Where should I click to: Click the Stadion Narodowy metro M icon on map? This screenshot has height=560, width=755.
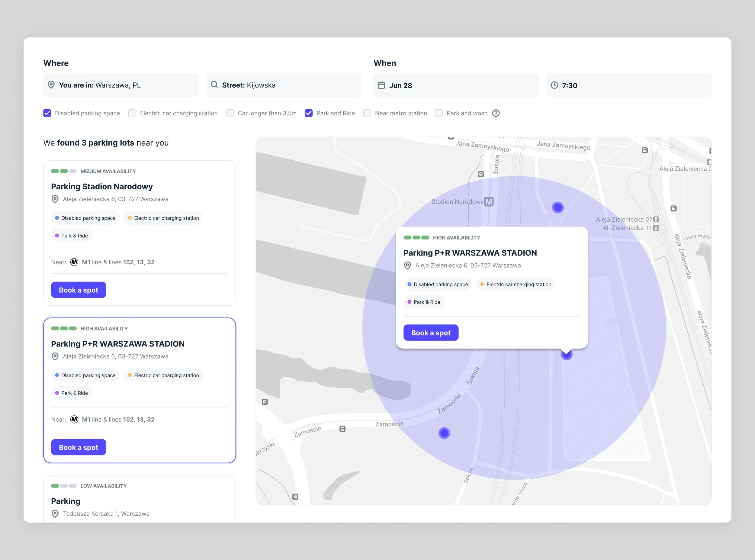tap(489, 202)
